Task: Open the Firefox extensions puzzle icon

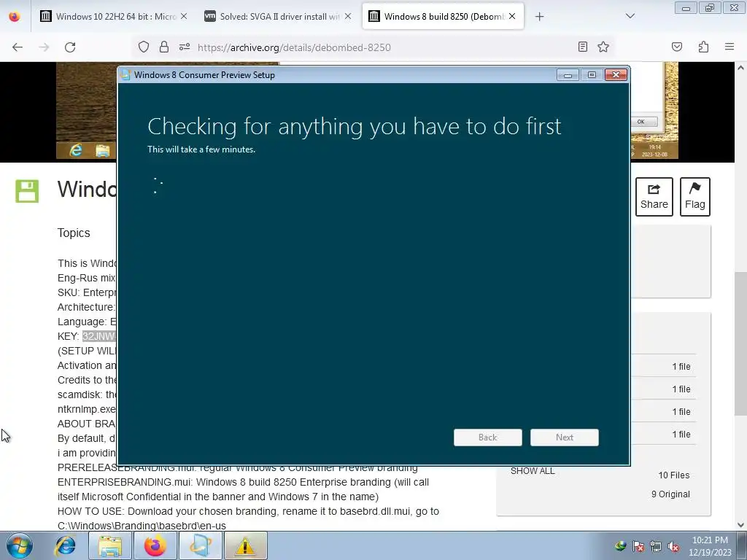Action: pyautogui.click(x=703, y=47)
